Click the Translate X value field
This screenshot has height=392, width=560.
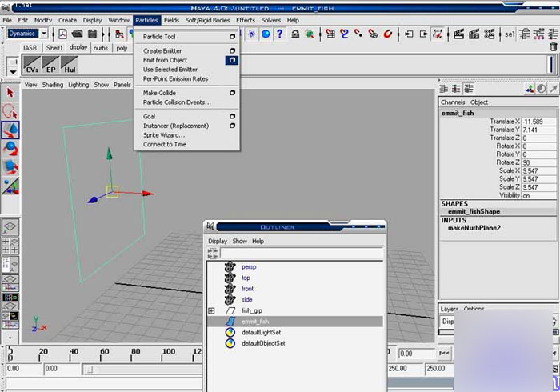(x=538, y=122)
